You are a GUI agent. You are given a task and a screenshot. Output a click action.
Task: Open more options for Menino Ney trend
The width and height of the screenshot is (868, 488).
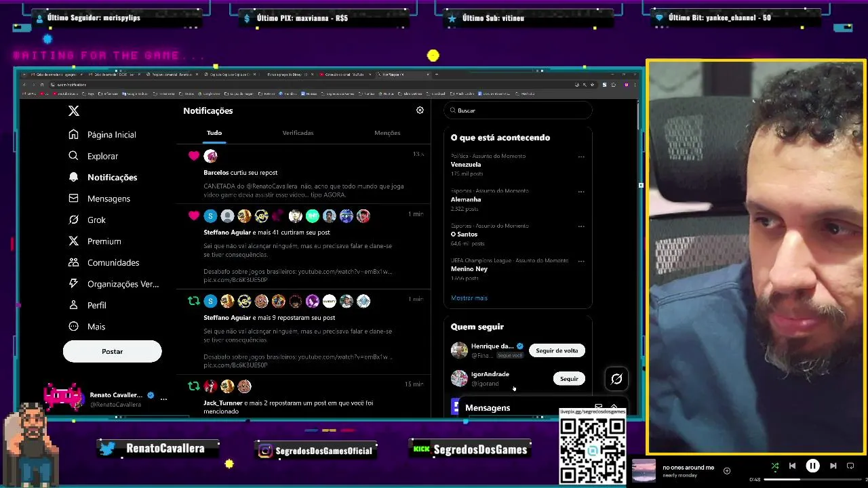[x=581, y=261]
